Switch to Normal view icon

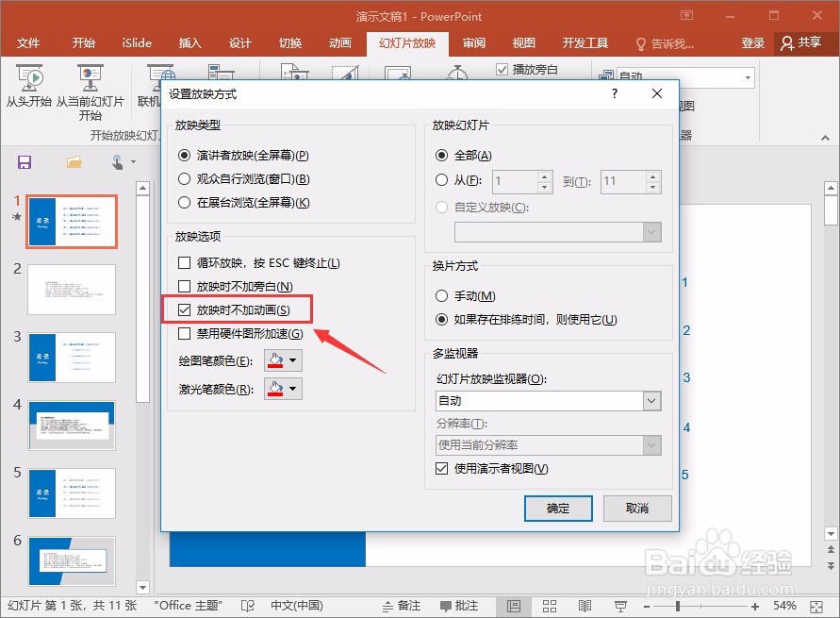(x=514, y=607)
